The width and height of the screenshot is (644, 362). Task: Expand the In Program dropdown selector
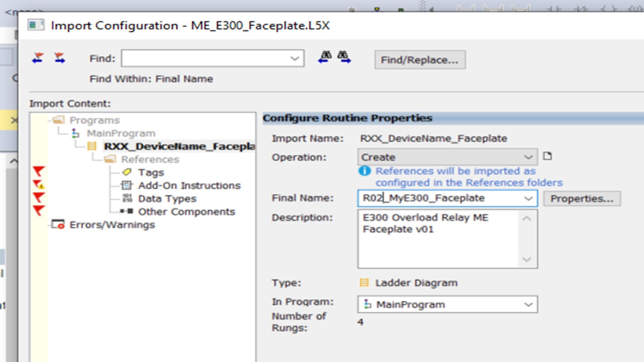coord(529,304)
